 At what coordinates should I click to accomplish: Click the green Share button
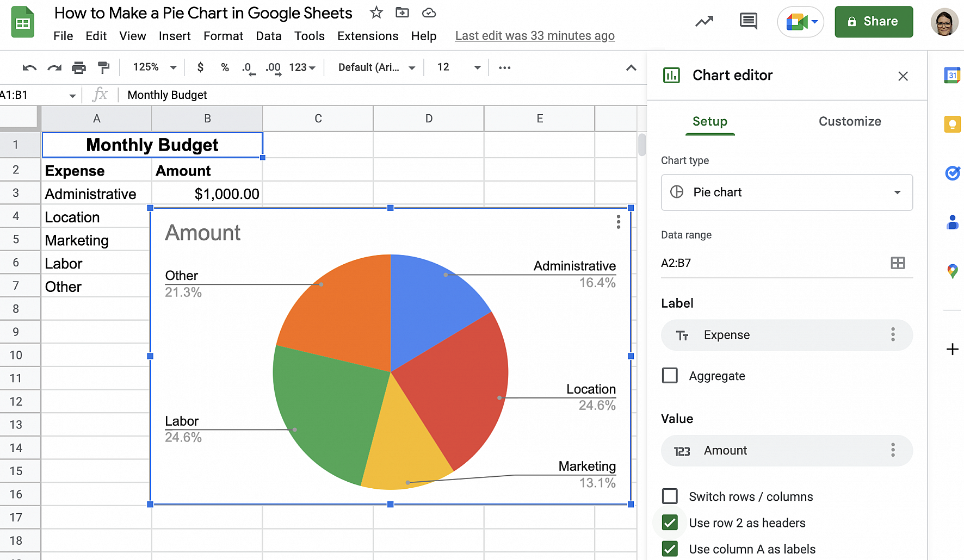[x=873, y=22]
